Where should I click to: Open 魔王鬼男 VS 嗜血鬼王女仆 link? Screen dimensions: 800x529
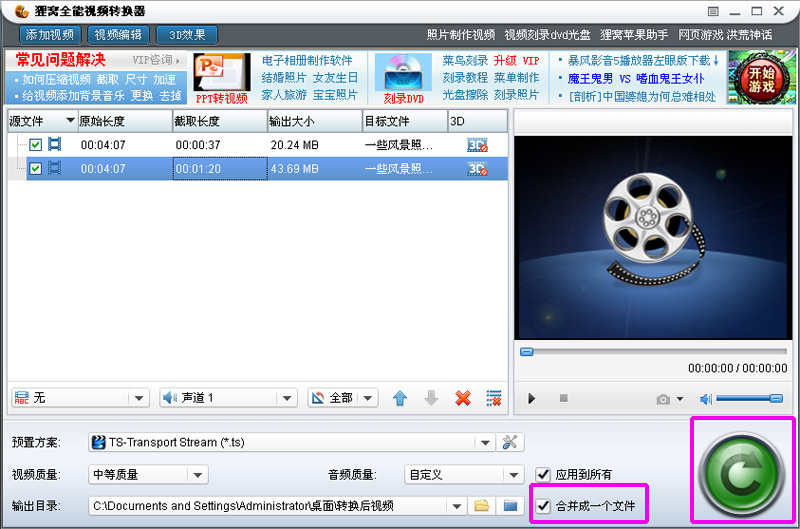click(636, 79)
